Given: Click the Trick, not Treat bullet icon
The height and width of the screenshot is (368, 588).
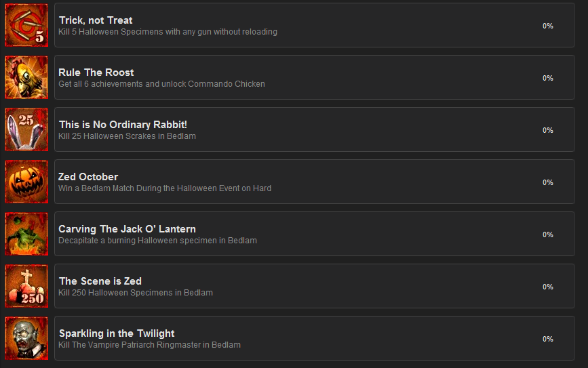Looking at the screenshot, I should point(26,25).
